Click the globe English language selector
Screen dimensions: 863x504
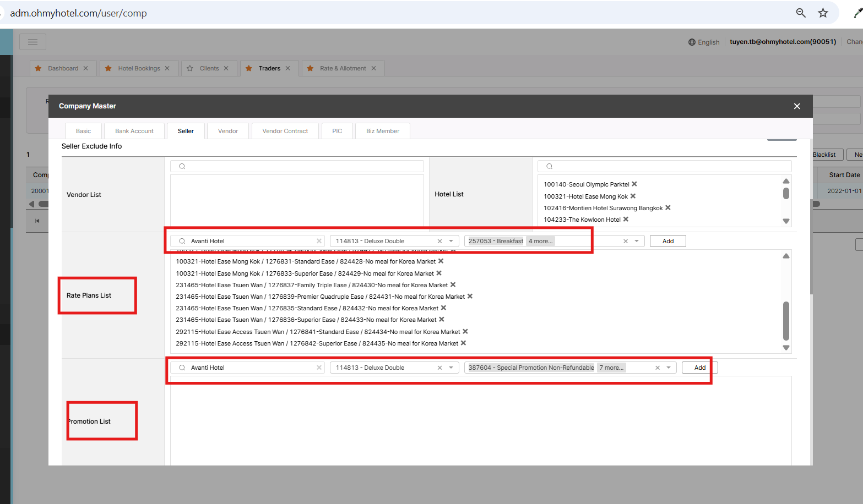[x=704, y=42]
